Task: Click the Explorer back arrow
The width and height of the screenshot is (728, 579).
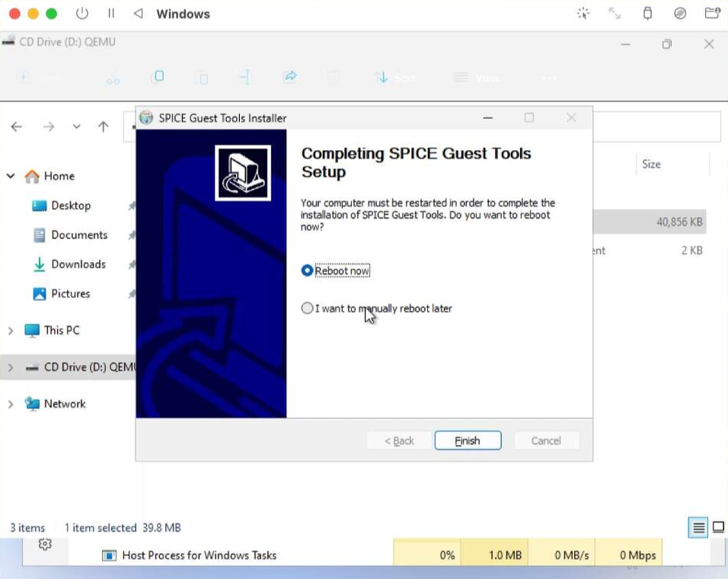Action: (x=17, y=126)
